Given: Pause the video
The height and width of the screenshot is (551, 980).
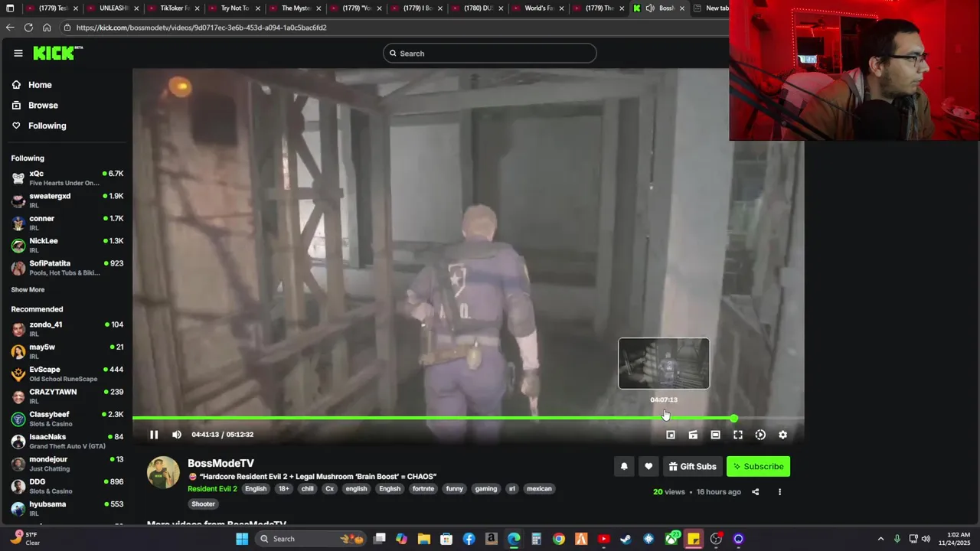Looking at the screenshot, I should click(x=154, y=435).
